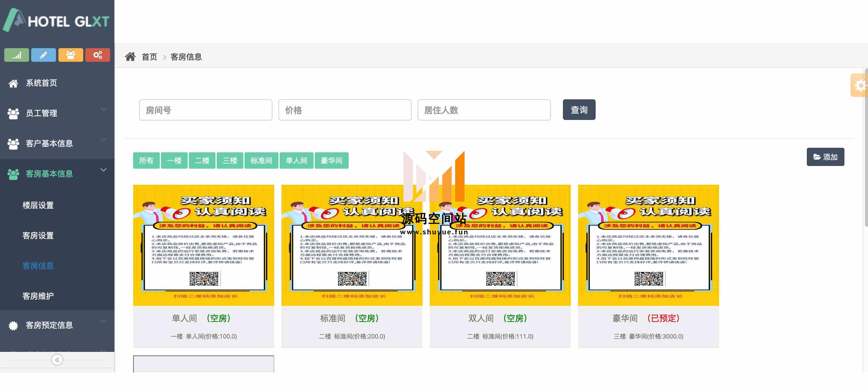Screen dimensions: 868x387
Task: Select the 客房维护 submenu item
Action: [x=38, y=296]
